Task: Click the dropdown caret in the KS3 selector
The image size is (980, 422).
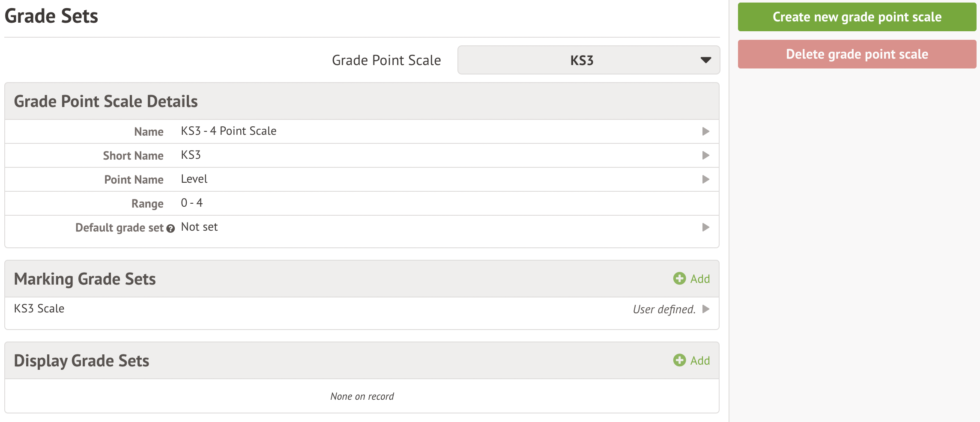Action: coord(705,60)
